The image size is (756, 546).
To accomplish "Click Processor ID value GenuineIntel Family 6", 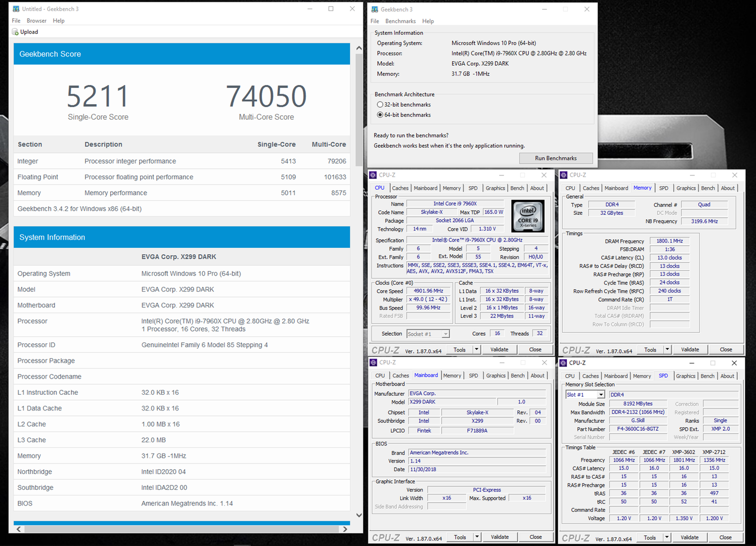I will tap(205, 345).
